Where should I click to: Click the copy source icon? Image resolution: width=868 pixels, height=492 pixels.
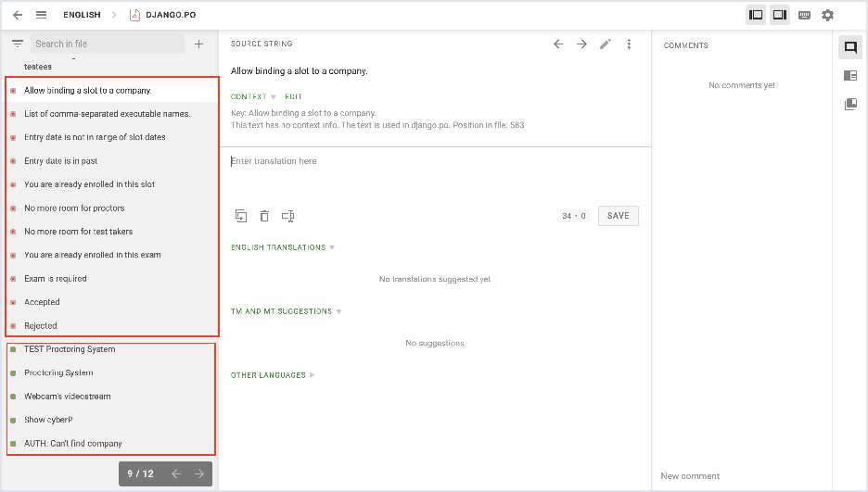click(241, 216)
